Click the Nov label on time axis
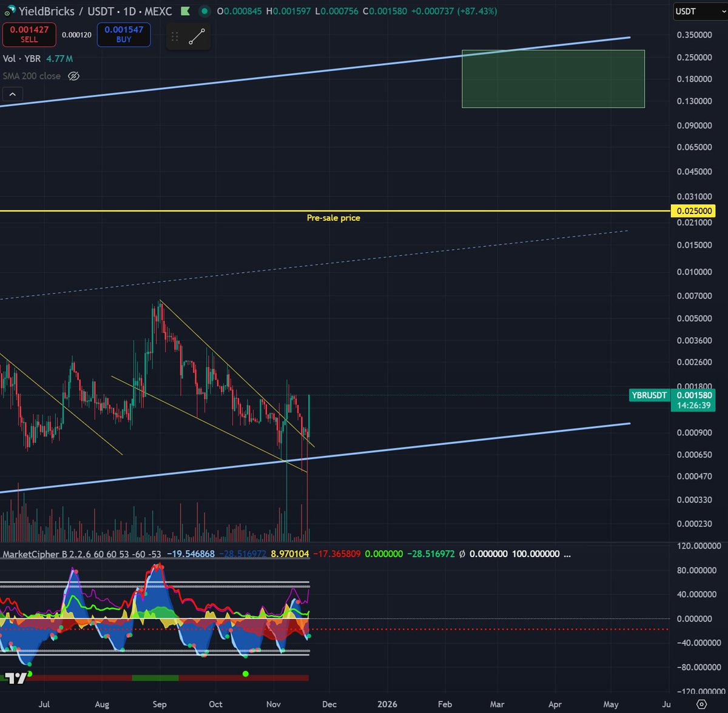 point(274,704)
